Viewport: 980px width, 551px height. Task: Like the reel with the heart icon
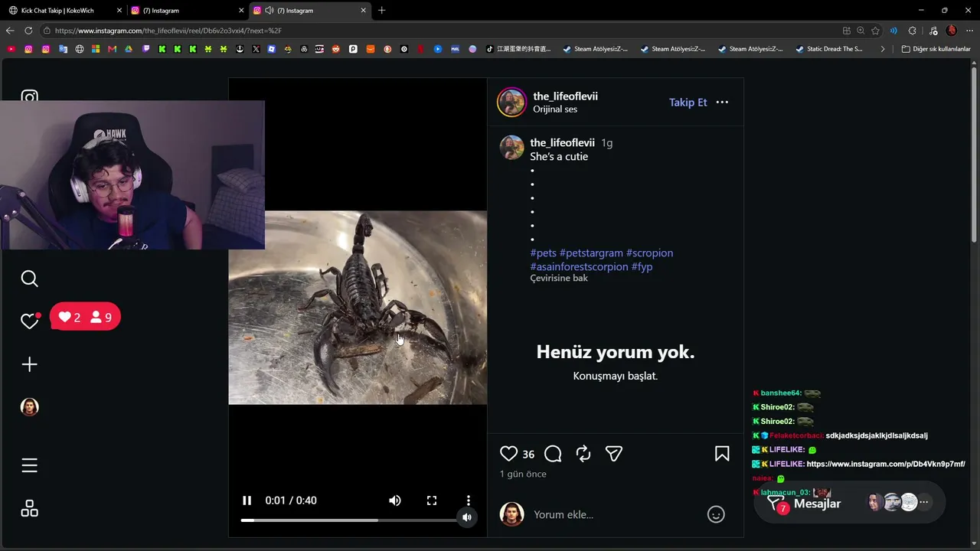point(508,454)
